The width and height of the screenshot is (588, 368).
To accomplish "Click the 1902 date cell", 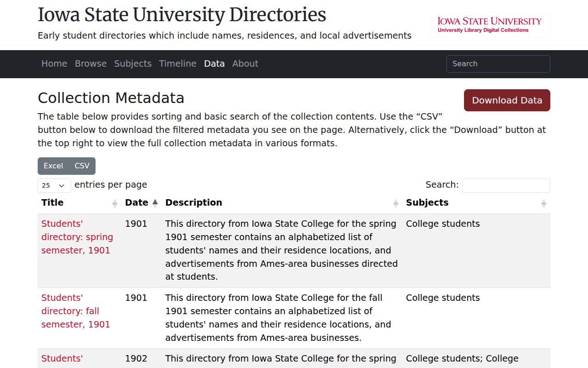I will 136,358.
